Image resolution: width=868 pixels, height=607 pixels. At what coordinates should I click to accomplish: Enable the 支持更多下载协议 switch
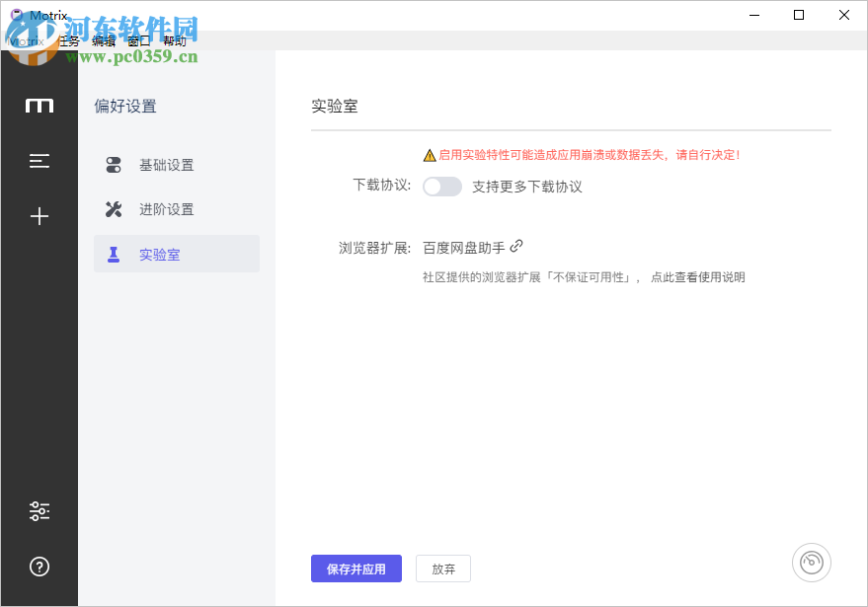[x=442, y=187]
